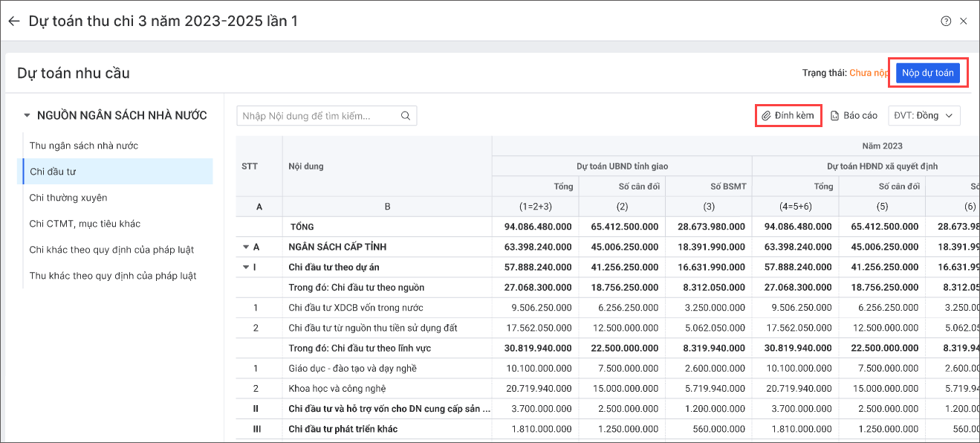Select Chi thường xuyên menu item
This screenshot has height=443, width=980.
coord(68,198)
